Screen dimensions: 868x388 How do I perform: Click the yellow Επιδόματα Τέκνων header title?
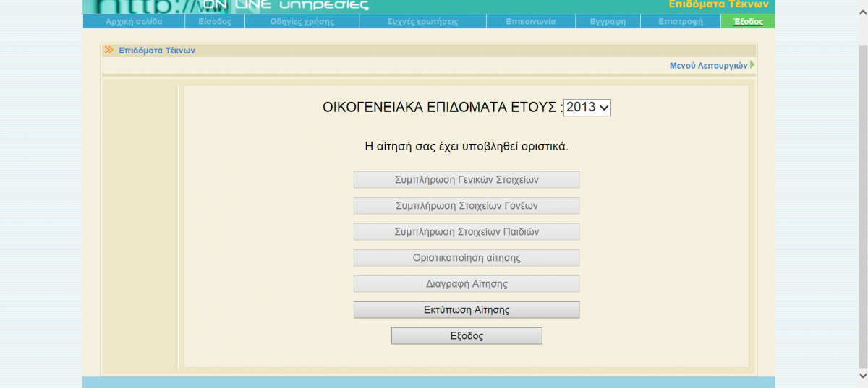point(718,4)
